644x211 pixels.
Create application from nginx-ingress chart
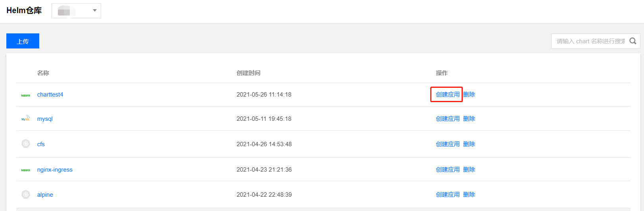pos(448,170)
